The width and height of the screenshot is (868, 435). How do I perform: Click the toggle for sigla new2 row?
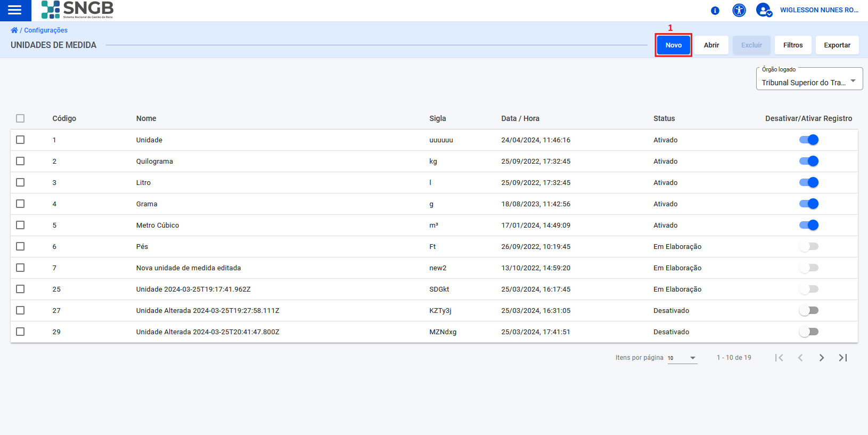coord(809,268)
